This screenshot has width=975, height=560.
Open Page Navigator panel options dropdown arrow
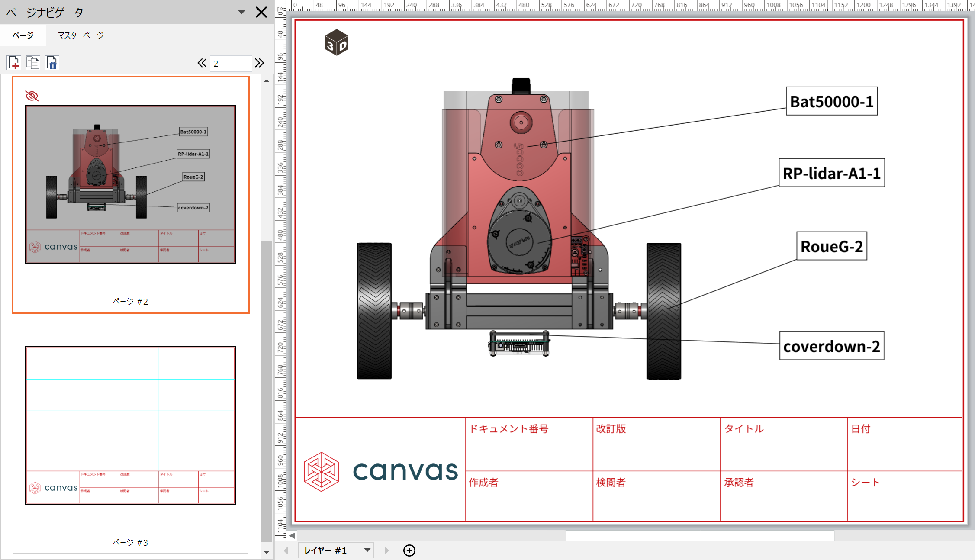pos(242,12)
